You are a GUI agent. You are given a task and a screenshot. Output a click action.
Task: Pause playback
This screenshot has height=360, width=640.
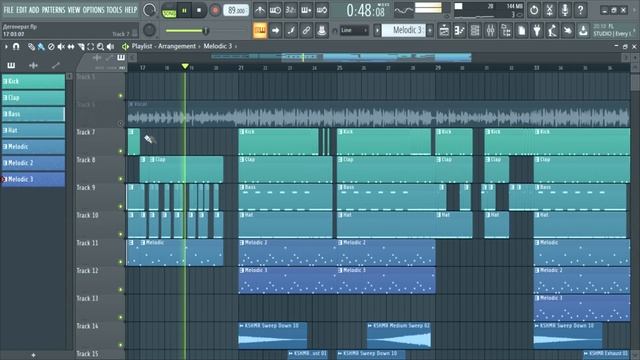coord(184,11)
